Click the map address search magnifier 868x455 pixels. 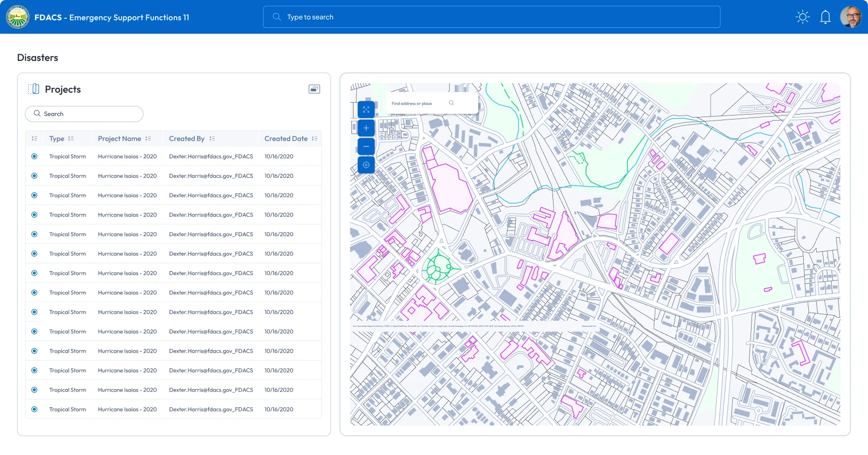point(452,103)
